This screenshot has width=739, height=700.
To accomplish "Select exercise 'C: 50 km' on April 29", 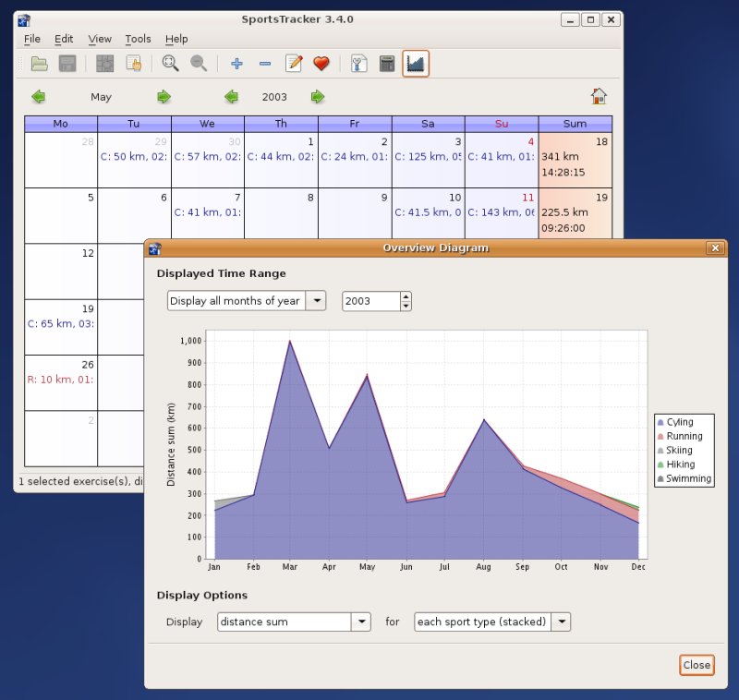I will [134, 156].
